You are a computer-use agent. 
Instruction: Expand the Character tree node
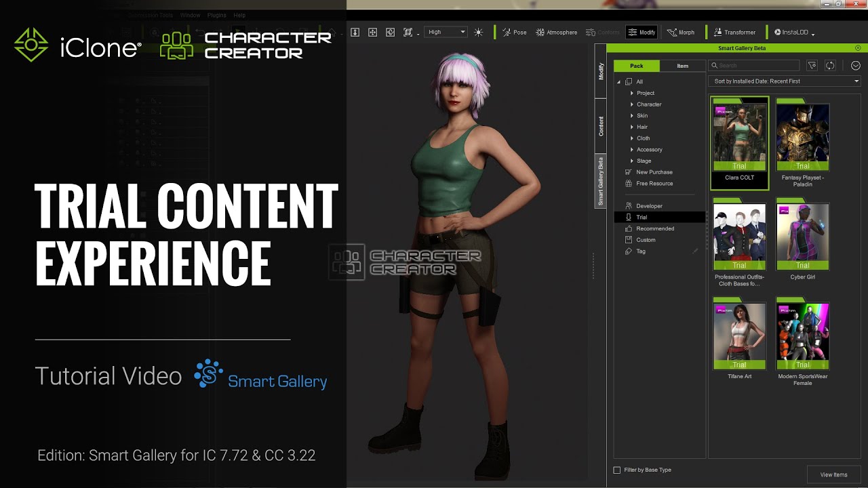[x=631, y=104]
